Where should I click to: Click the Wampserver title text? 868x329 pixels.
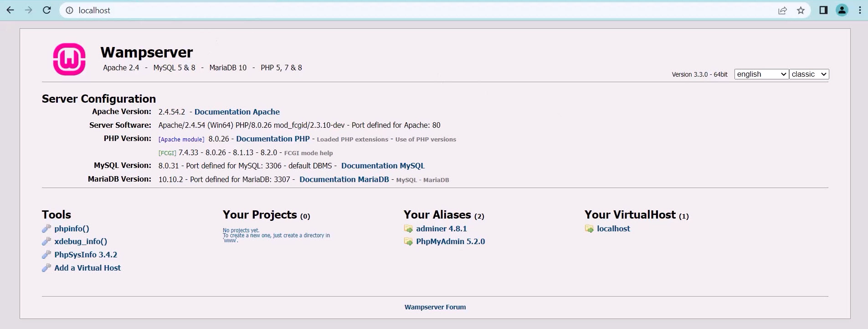point(147,52)
